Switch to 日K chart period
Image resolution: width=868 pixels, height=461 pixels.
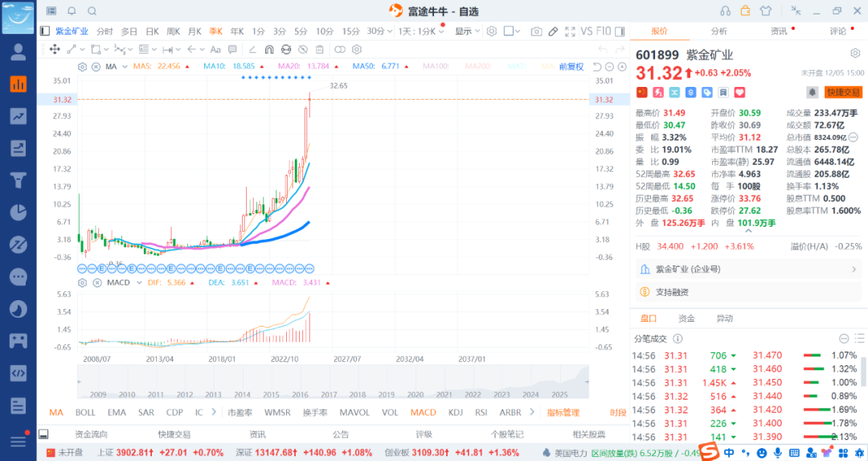click(x=152, y=31)
